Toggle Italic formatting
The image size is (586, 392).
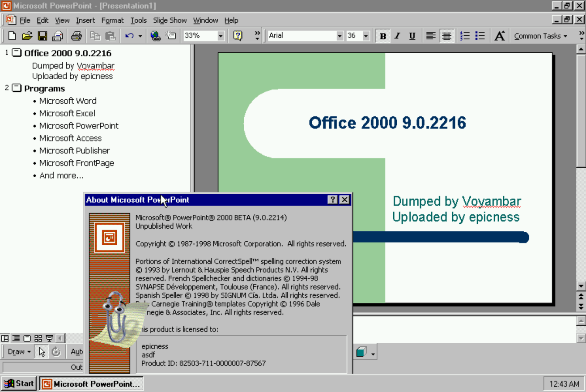coord(397,36)
